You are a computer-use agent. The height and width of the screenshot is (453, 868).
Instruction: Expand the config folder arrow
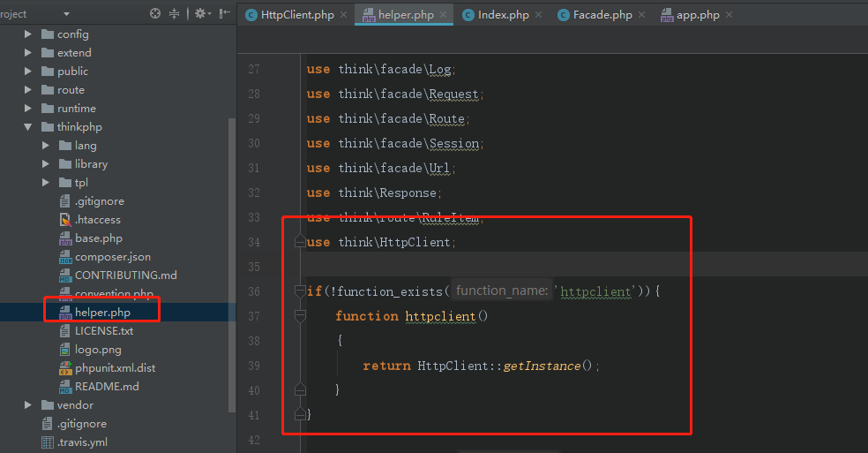coord(27,34)
